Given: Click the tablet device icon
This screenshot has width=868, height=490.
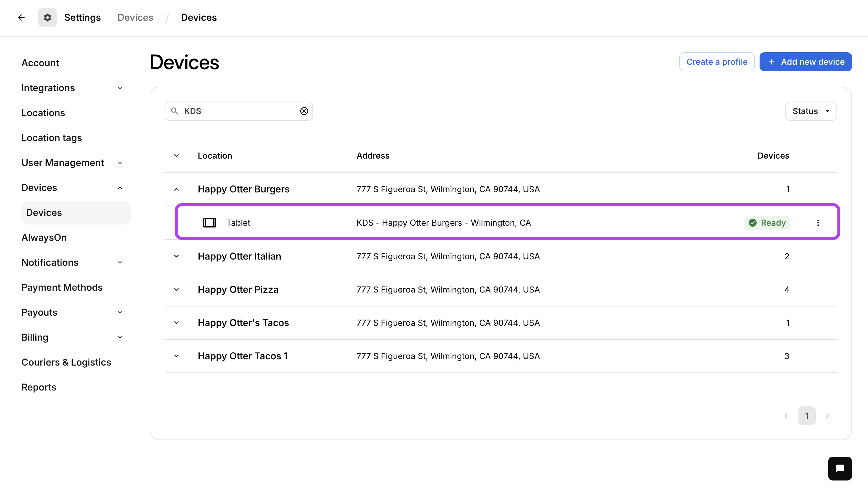Looking at the screenshot, I should pyautogui.click(x=209, y=223).
